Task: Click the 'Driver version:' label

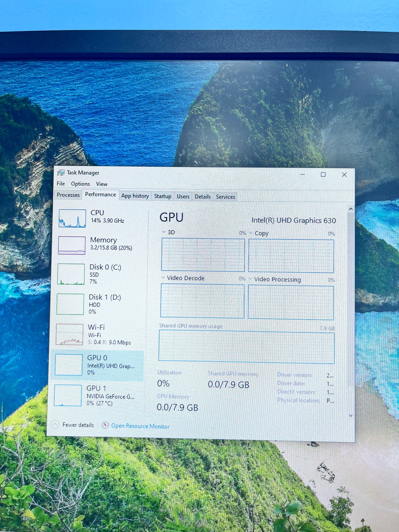Action: [x=295, y=375]
